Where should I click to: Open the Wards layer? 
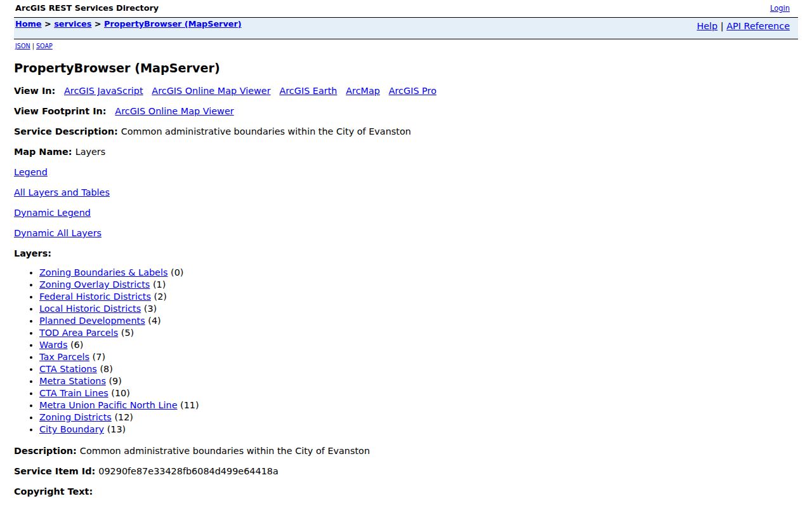click(x=53, y=345)
